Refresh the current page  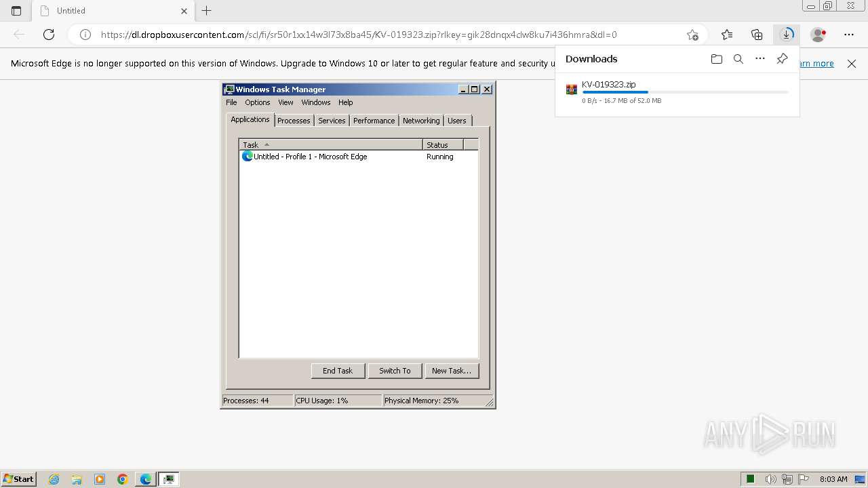point(49,35)
